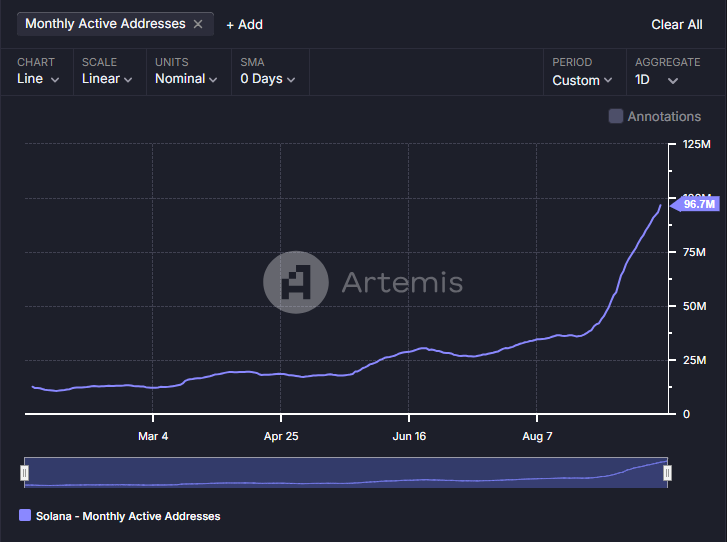This screenshot has height=542, width=727.
Task: Open the Period dropdown set to Custom
Action: point(582,80)
